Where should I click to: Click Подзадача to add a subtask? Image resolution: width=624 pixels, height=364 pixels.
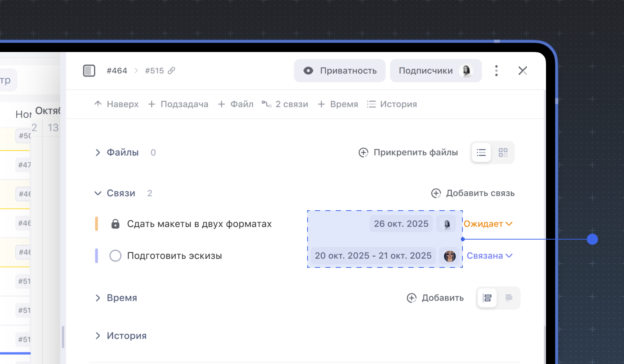click(x=178, y=104)
